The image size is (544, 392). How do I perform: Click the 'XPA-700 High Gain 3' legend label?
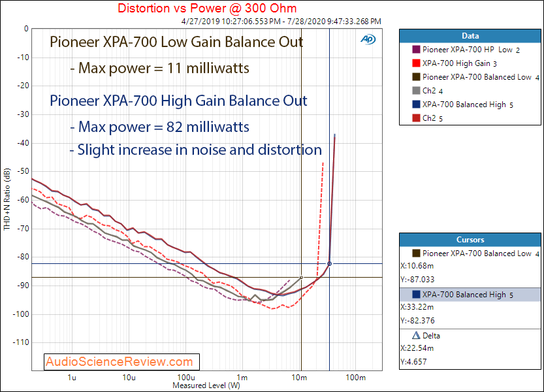pyautogui.click(x=460, y=63)
